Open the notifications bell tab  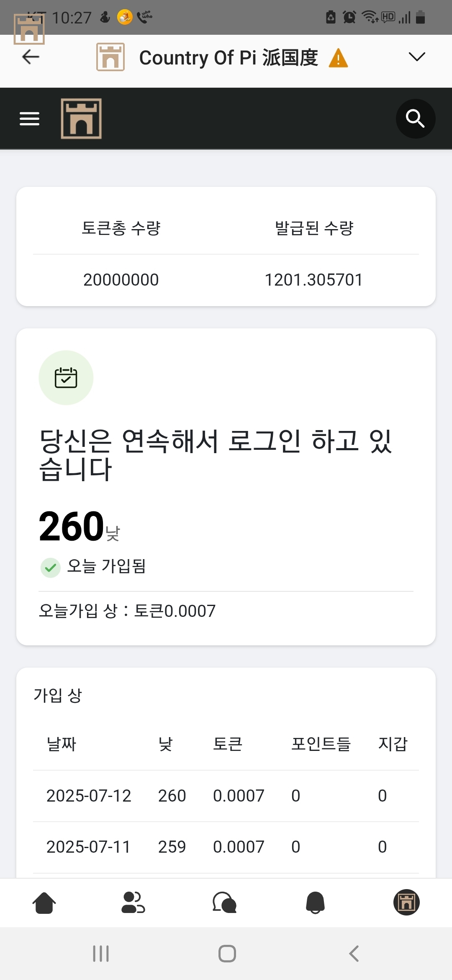[x=316, y=903]
